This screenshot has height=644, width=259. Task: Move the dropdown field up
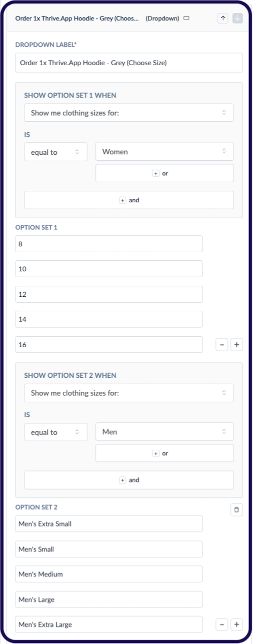tap(223, 18)
